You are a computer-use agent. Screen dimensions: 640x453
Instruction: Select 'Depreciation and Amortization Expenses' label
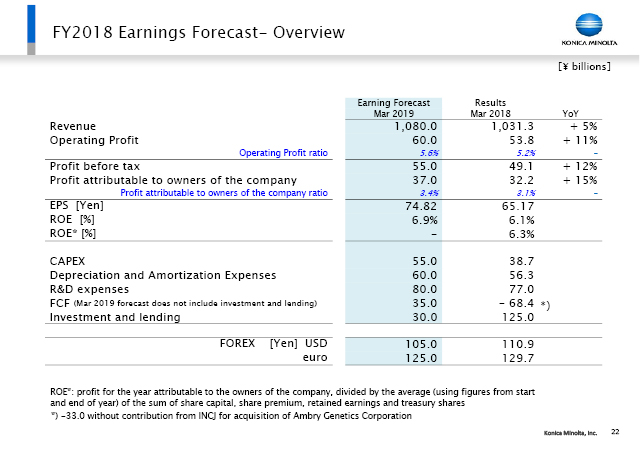[x=163, y=275]
